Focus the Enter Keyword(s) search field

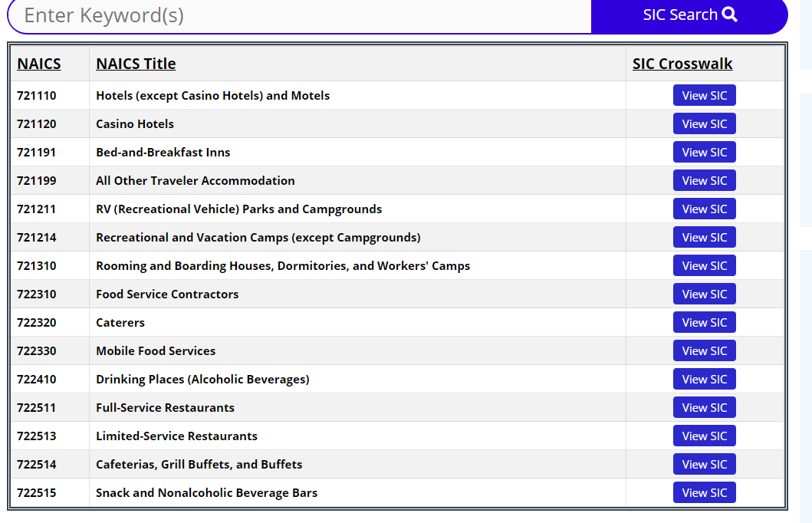[x=300, y=15]
